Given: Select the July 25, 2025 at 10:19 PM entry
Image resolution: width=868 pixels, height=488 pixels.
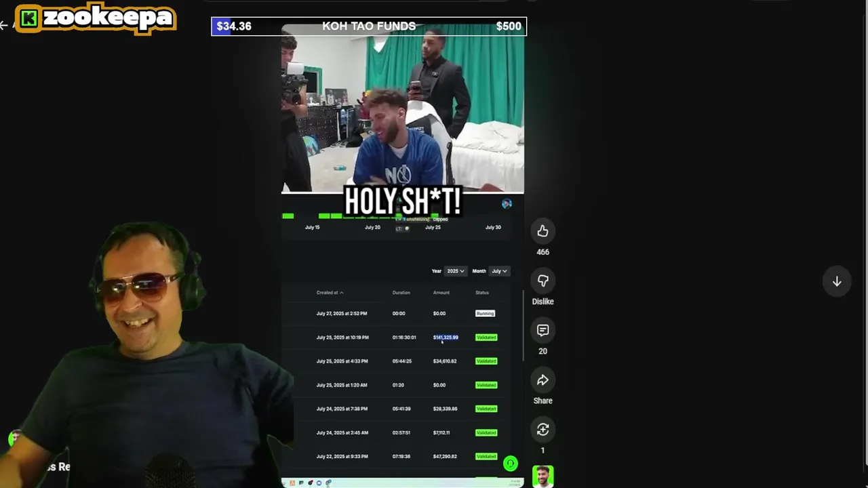Looking at the screenshot, I should (342, 338).
